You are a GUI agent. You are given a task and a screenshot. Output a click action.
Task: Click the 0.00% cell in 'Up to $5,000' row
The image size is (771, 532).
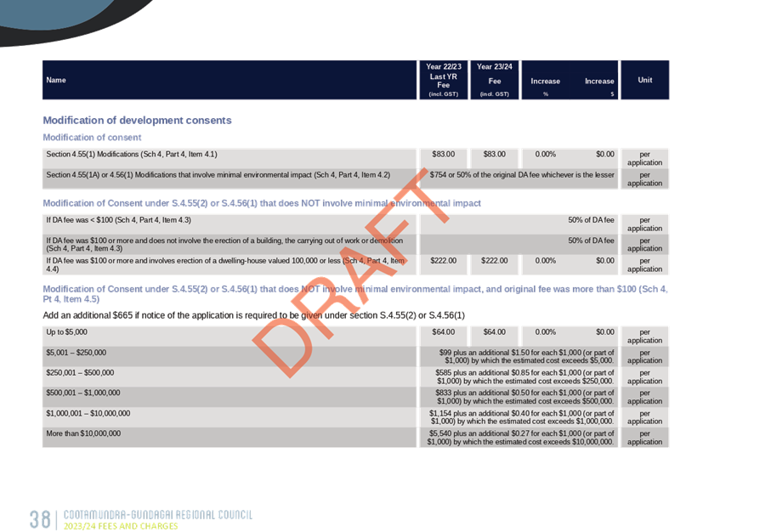tap(545, 332)
